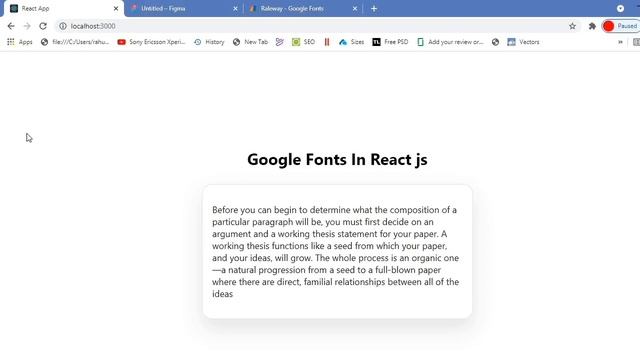This screenshot has height=360, width=640.
Task: Open the extensions puzzle icon
Action: click(x=592, y=26)
